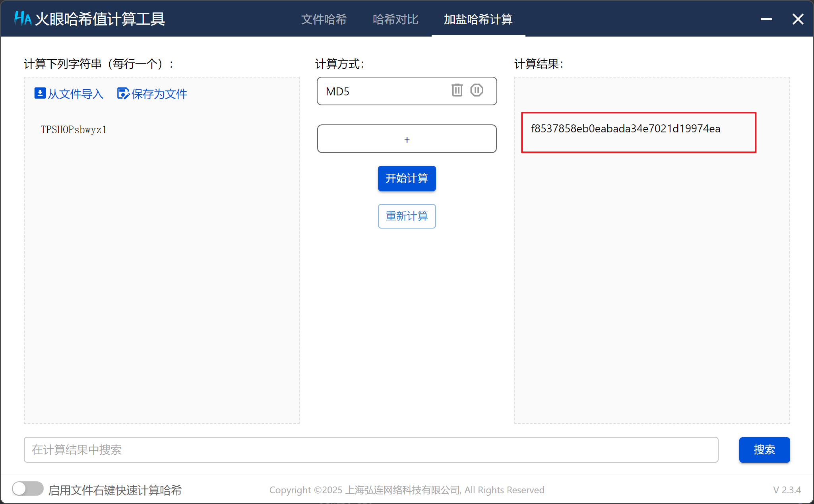Click the 保存为文件 link text

pyautogui.click(x=159, y=94)
